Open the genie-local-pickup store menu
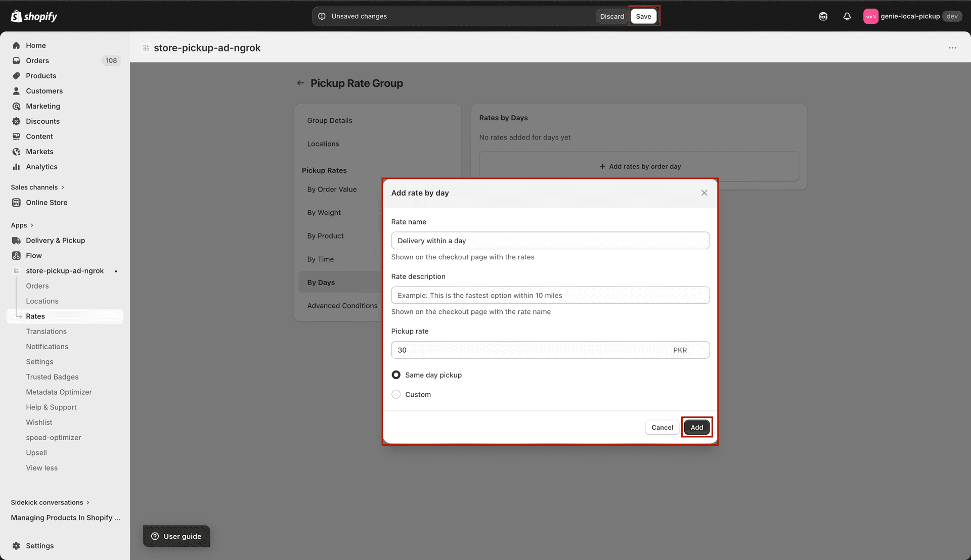The image size is (971, 560). (x=912, y=16)
